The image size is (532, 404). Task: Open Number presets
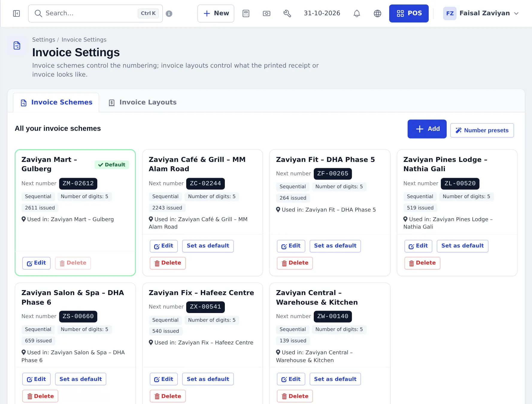click(x=482, y=130)
